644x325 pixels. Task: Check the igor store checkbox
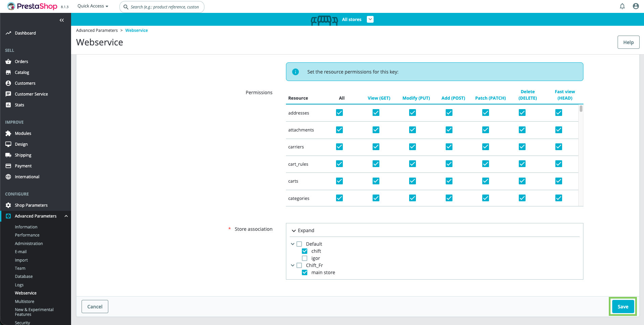305,258
